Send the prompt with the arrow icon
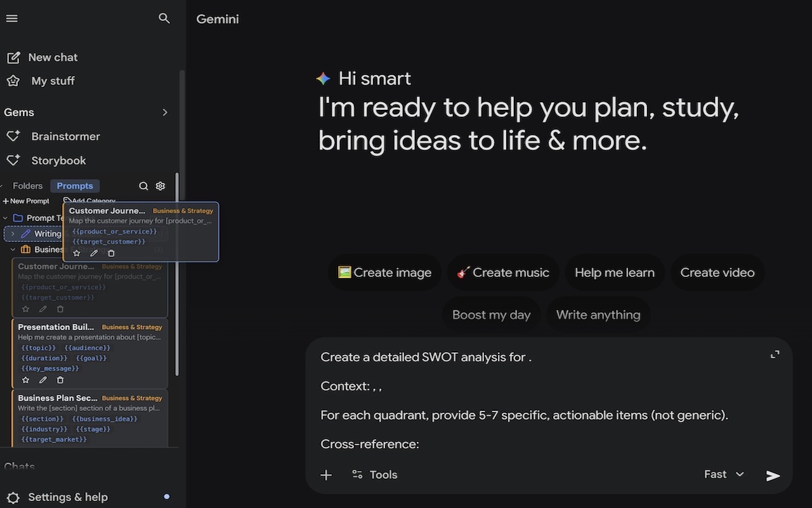812x508 pixels. [x=773, y=476]
